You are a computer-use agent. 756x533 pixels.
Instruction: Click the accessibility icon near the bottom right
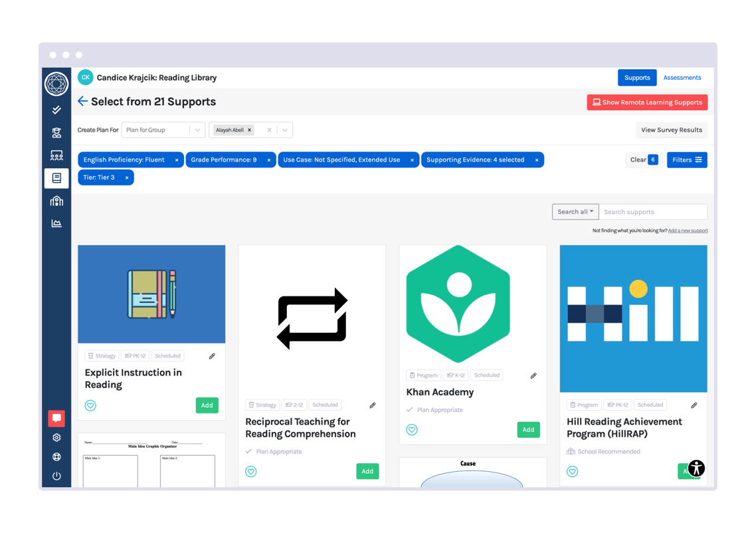tap(696, 469)
